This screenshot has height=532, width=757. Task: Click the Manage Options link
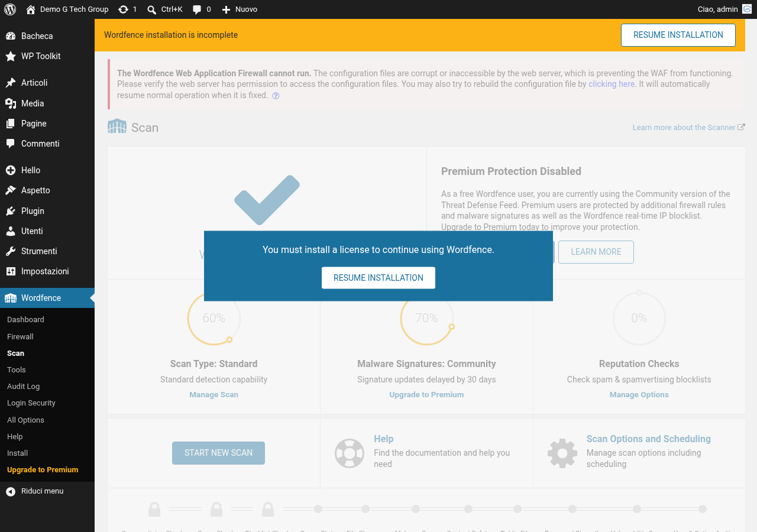[x=639, y=394]
